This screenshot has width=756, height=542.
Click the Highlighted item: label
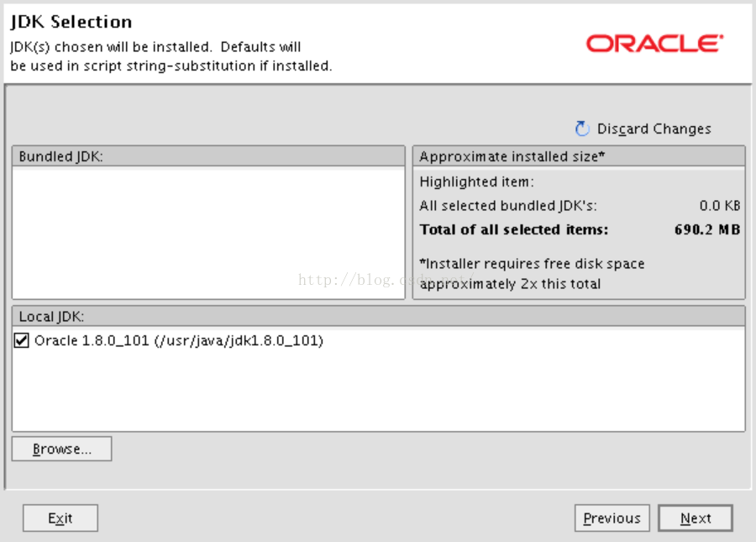[x=476, y=182]
